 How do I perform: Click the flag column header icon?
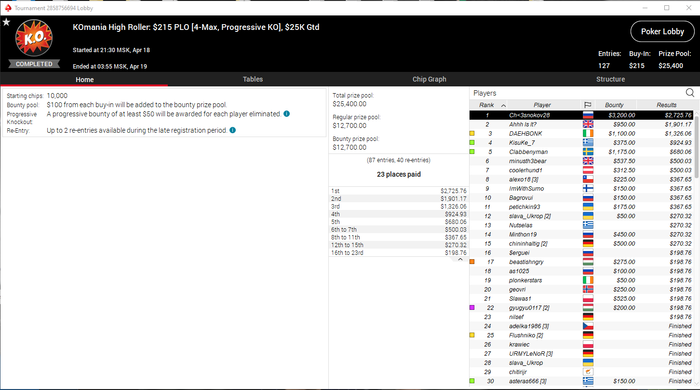tap(588, 105)
